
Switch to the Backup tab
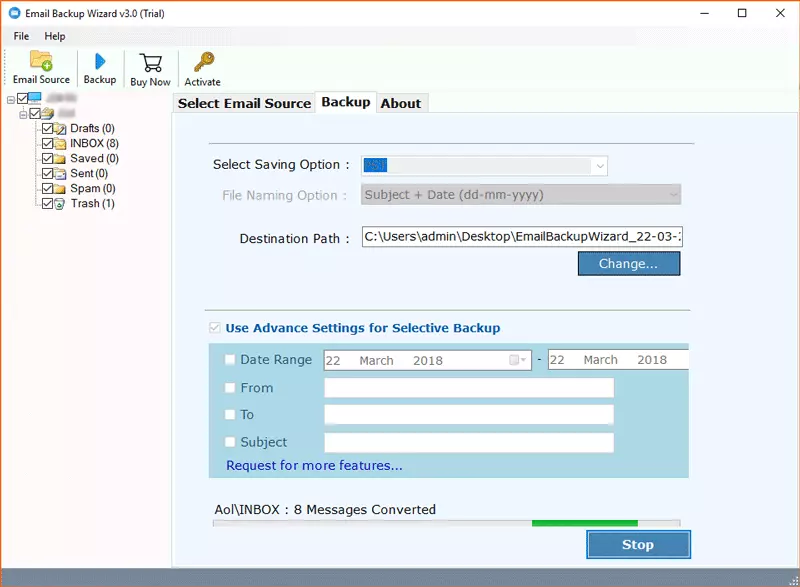tap(346, 102)
